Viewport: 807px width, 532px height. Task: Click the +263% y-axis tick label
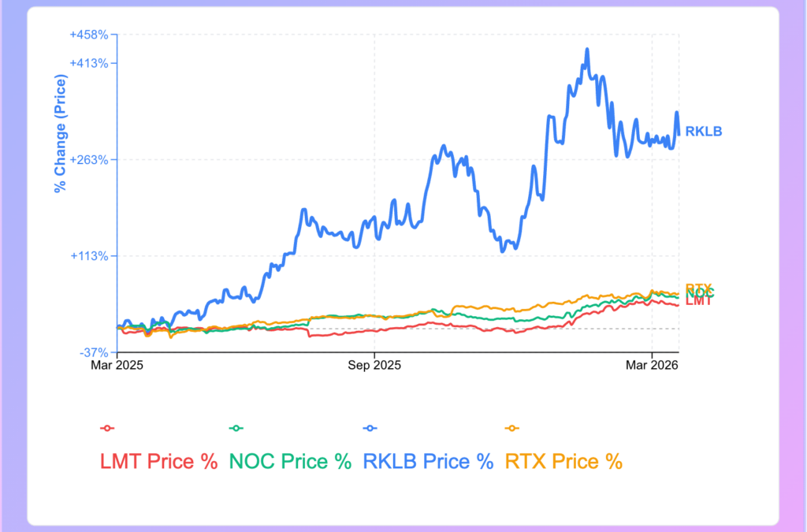tap(94, 159)
